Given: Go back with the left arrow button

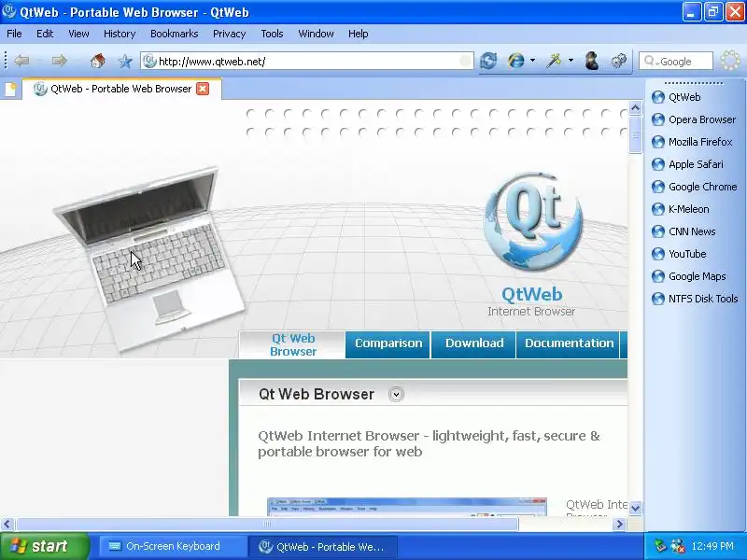Looking at the screenshot, I should point(21,61).
